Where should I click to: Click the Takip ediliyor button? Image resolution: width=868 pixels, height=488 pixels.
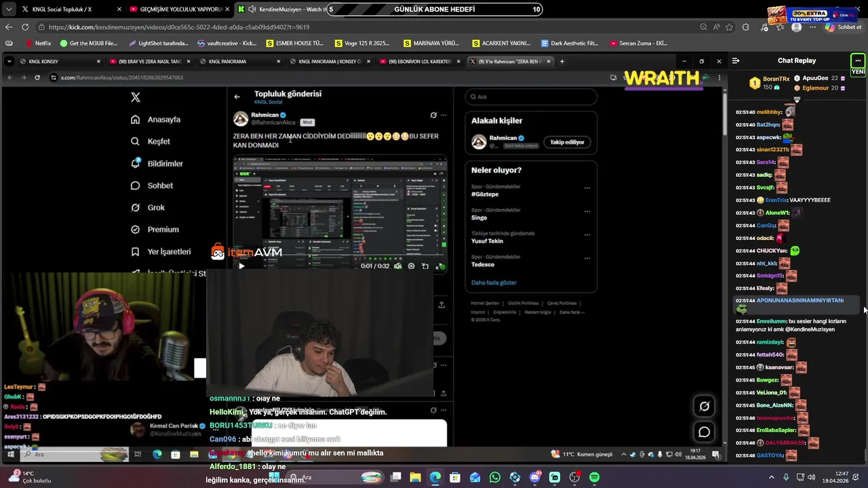click(x=567, y=142)
